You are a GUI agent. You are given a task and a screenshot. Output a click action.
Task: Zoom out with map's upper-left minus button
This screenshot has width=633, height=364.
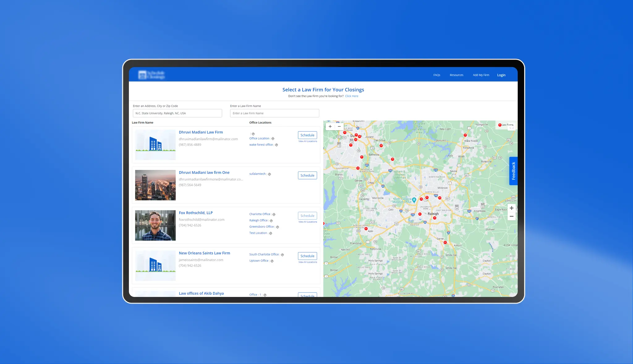tap(339, 126)
